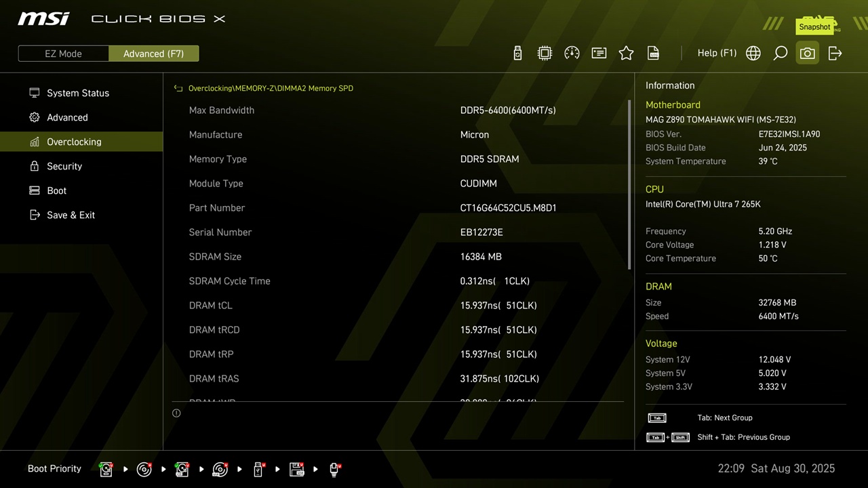Viewport: 868px width, 488px height.
Task: Click the DRAM tRP row label
Action: click(212, 354)
